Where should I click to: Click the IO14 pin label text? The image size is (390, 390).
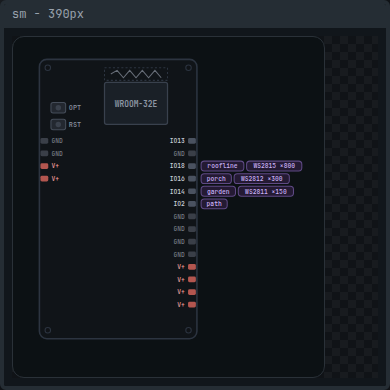tap(177, 191)
